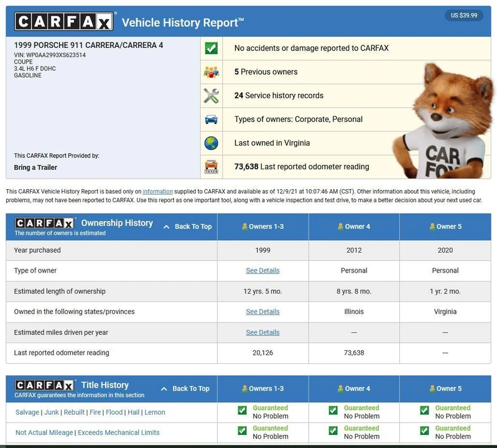Click Back To Top in Title History header
This screenshot has width=497, height=448.
(x=185, y=388)
